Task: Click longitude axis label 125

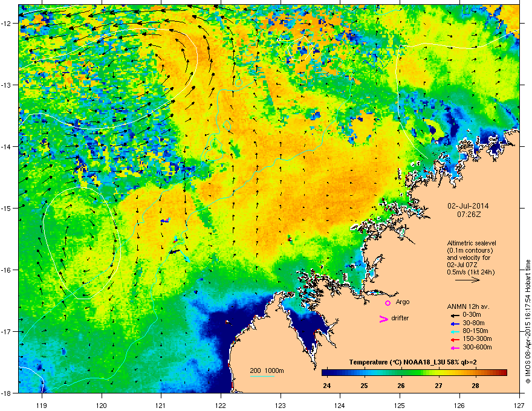Action: pyautogui.click(x=400, y=405)
